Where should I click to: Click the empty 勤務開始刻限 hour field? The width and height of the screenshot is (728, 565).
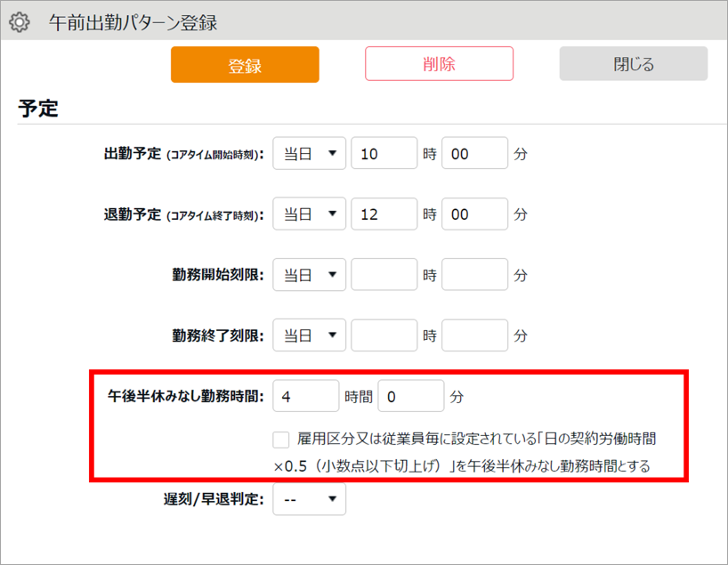(384, 275)
